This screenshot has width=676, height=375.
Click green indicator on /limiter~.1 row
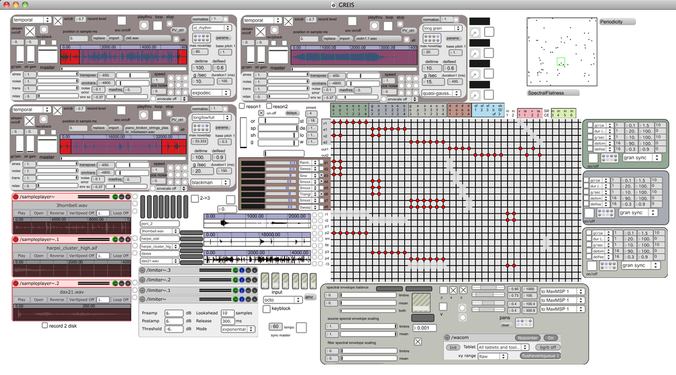(235, 291)
